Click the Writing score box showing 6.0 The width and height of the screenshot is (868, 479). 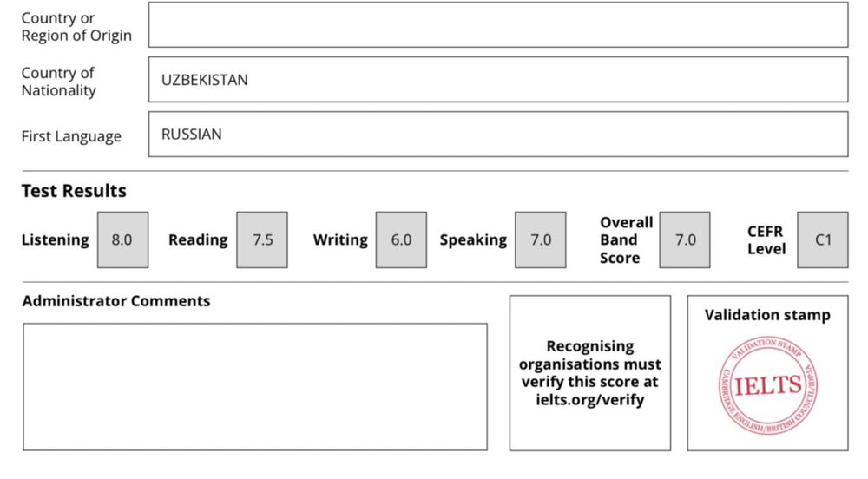pos(401,239)
